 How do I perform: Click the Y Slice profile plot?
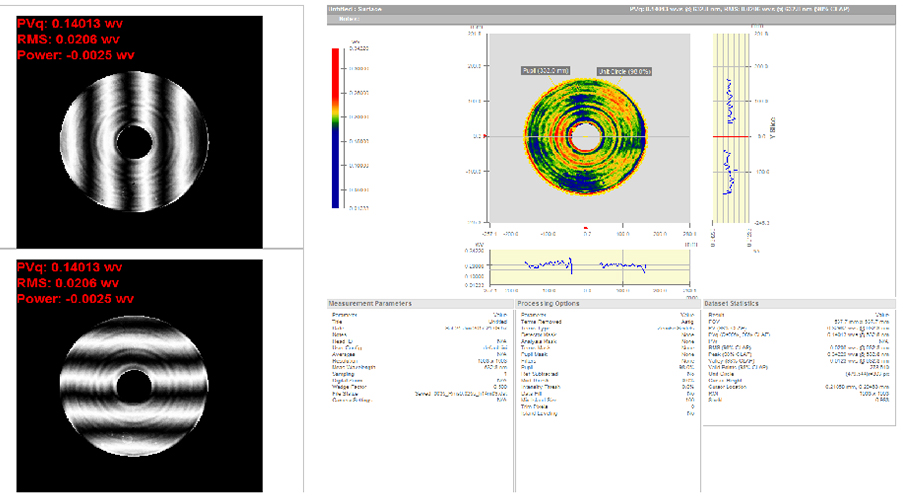(733, 130)
